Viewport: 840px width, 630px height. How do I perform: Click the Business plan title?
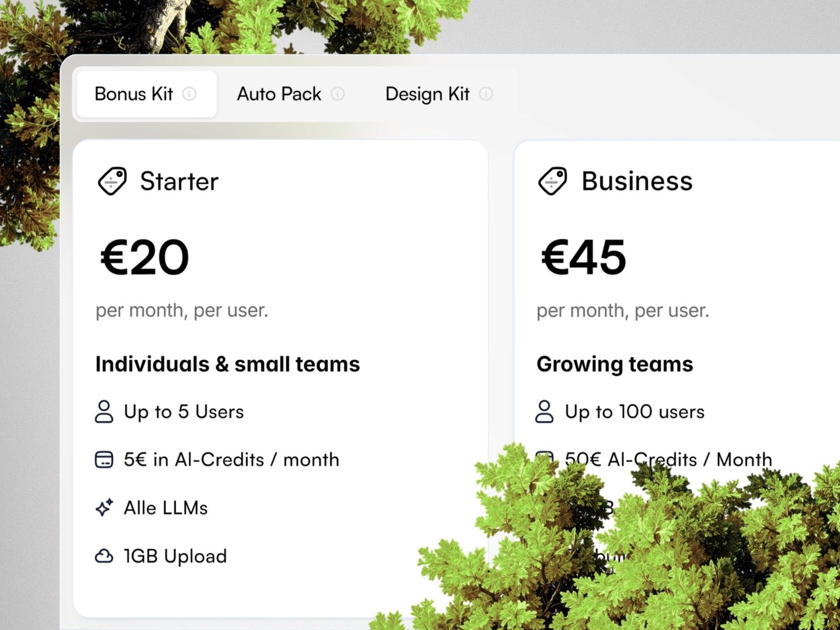pos(637,181)
